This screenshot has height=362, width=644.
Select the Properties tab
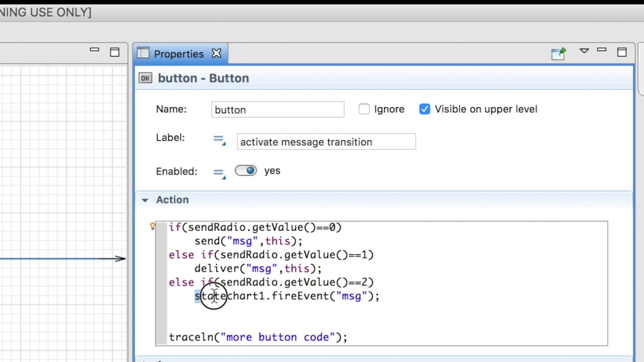[x=179, y=54]
